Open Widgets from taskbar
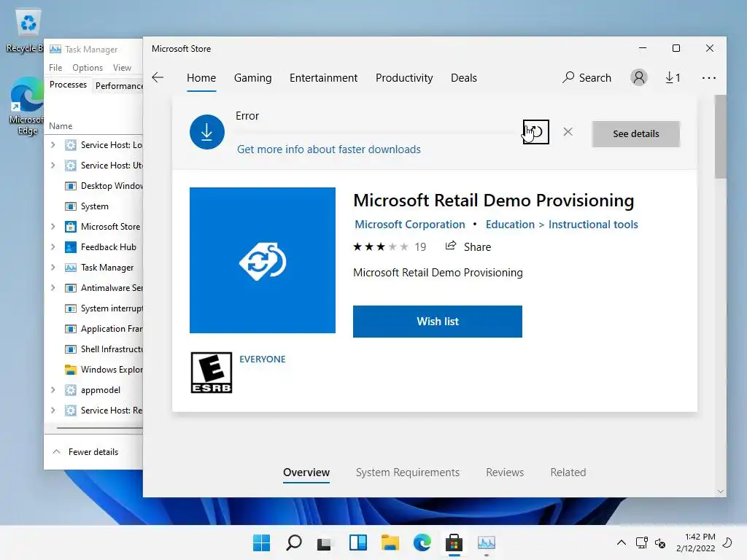The image size is (747, 560). pyautogui.click(x=357, y=542)
